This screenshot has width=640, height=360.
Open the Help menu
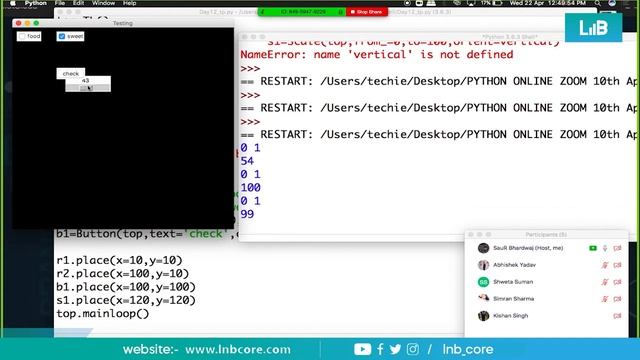[x=129, y=3]
